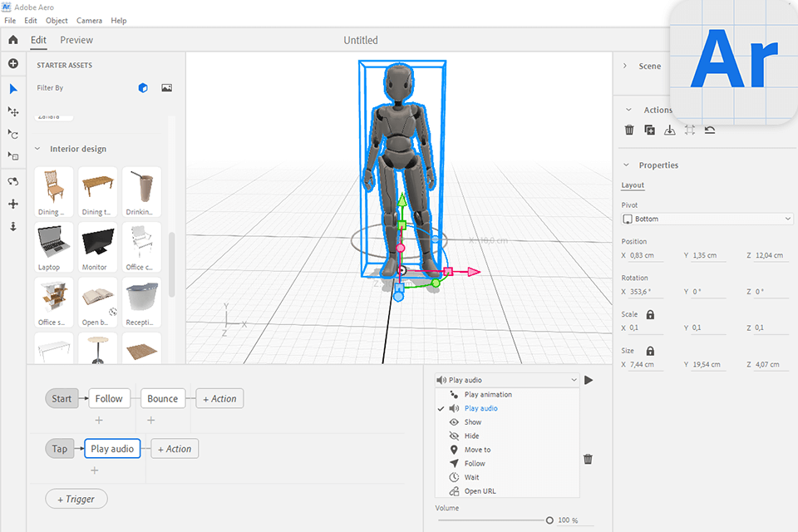The width and height of the screenshot is (798, 532).
Task: Open the Camera menu
Action: (x=89, y=20)
